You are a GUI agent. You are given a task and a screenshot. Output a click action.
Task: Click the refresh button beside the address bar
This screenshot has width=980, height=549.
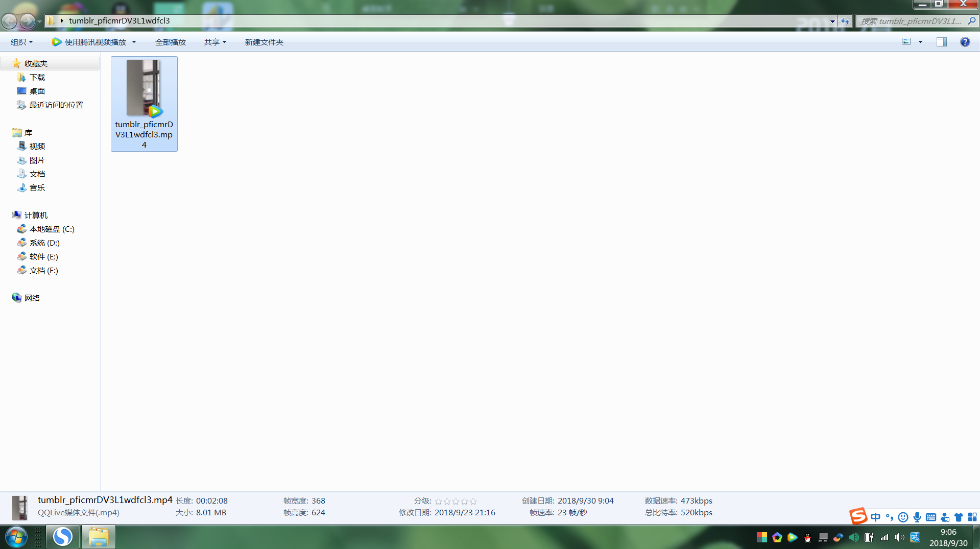point(845,21)
